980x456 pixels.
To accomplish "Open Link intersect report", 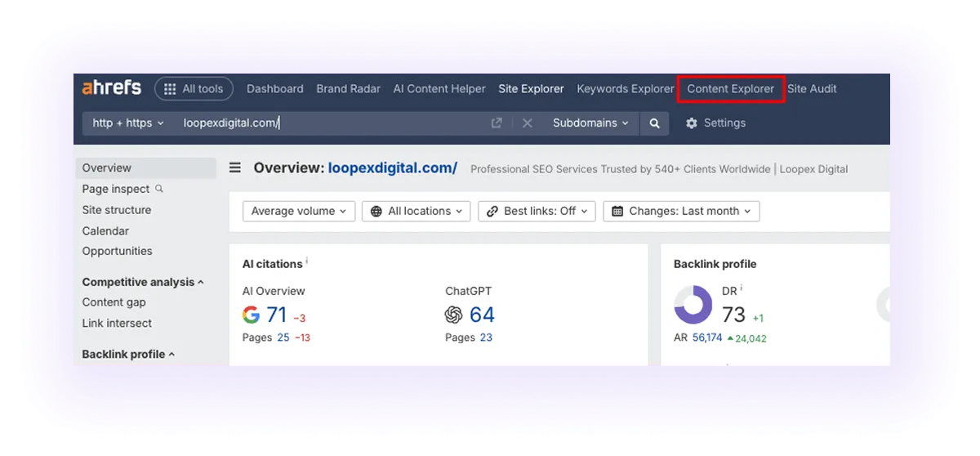I will pos(117,324).
